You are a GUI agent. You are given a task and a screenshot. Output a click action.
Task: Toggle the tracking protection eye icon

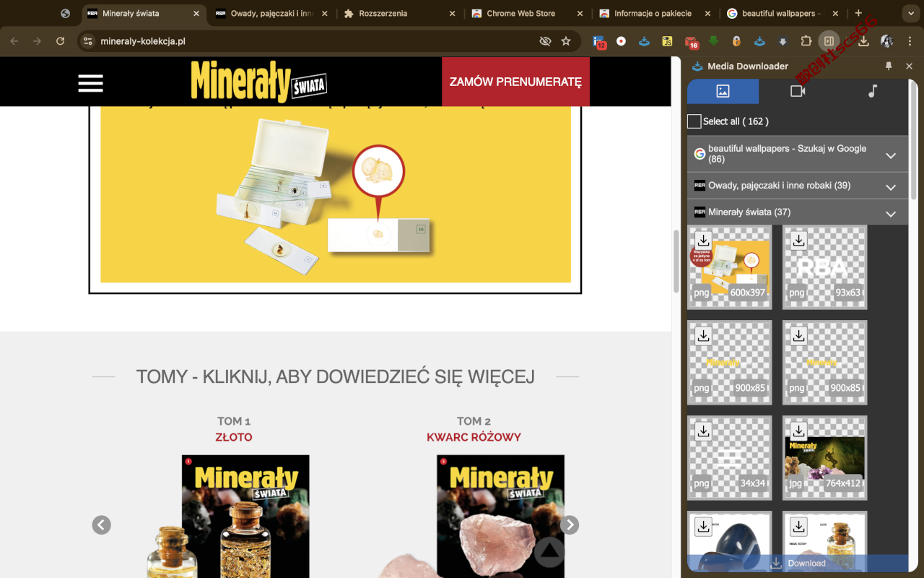pyautogui.click(x=545, y=41)
